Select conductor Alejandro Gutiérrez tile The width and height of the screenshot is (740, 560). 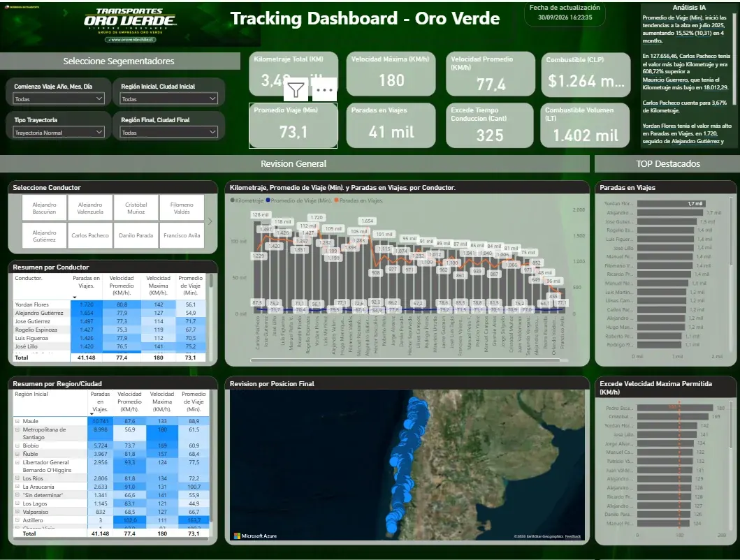coord(44,235)
